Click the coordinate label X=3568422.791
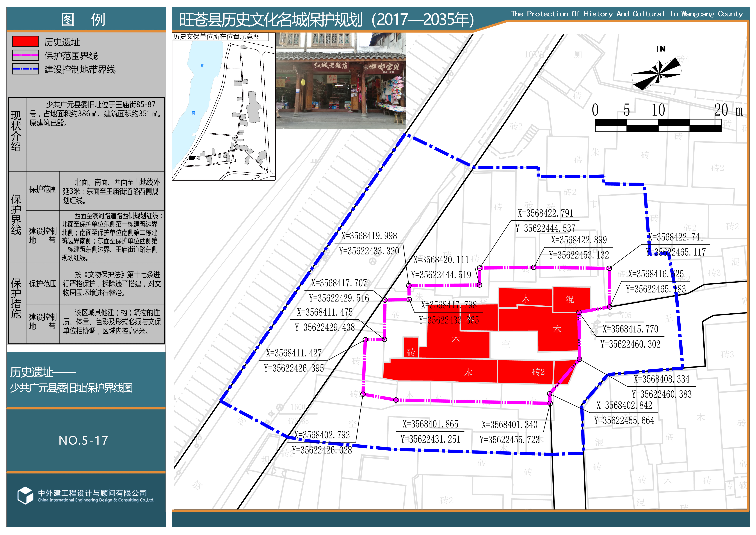Image resolution: width=756 pixels, height=535 pixels. [545, 214]
